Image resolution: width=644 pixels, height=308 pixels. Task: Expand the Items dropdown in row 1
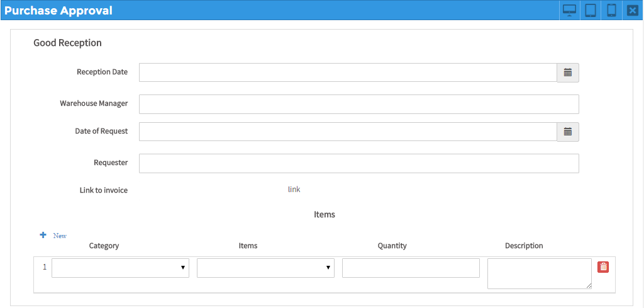[x=265, y=268]
